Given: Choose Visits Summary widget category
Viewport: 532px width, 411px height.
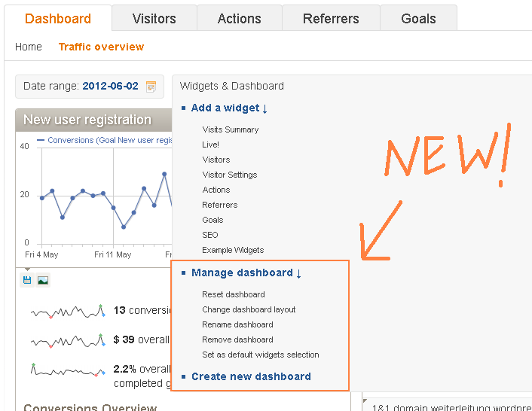Looking at the screenshot, I should [231, 129].
